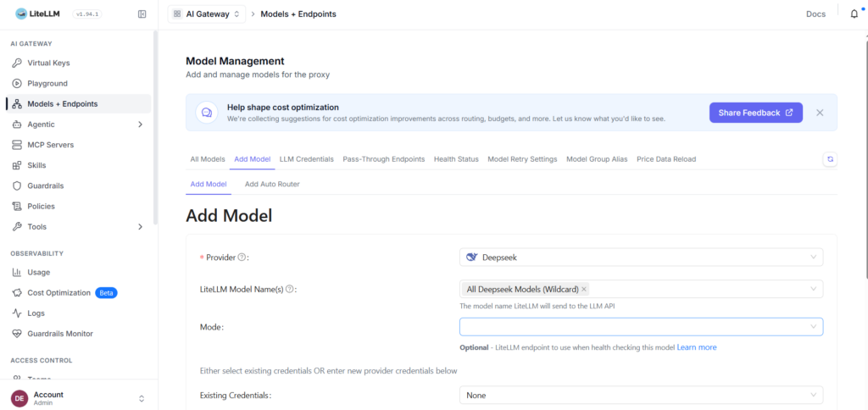The height and width of the screenshot is (410, 868).
Task: Select the Add Model sub-tab
Action: pyautogui.click(x=209, y=185)
